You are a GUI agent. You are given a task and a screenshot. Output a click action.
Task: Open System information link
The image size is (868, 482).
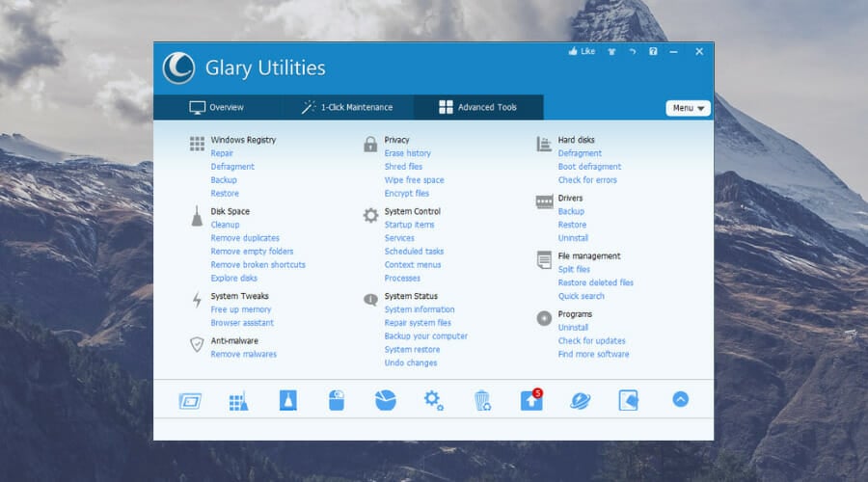420,309
